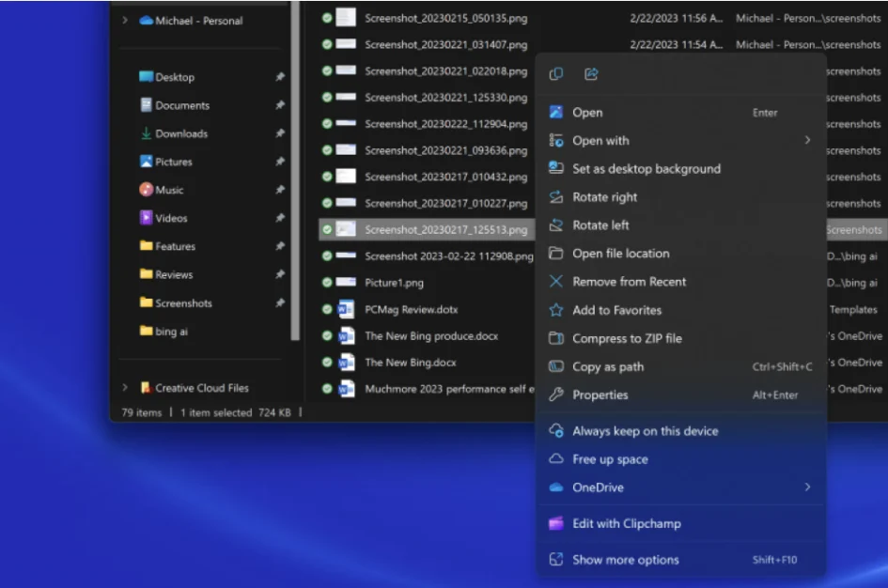Screen dimensions: 888x588
Task: Select file Screenshot_20230217_010432.png
Action: point(445,177)
